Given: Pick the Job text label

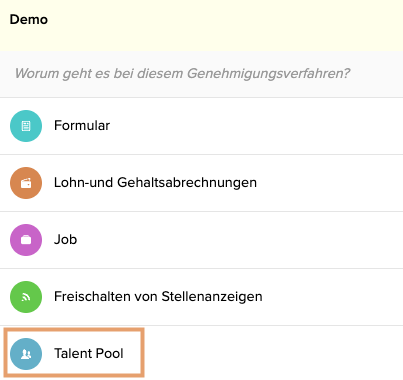Looking at the screenshot, I should point(65,240).
